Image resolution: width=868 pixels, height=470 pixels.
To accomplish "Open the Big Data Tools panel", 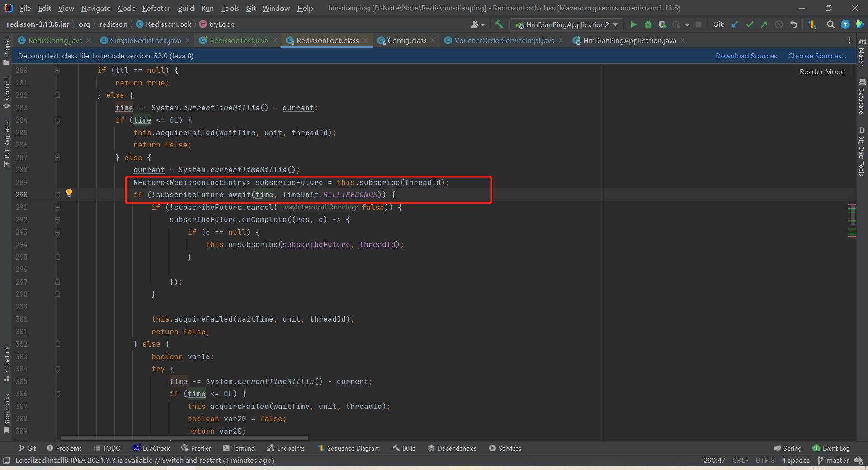I will tap(862, 151).
